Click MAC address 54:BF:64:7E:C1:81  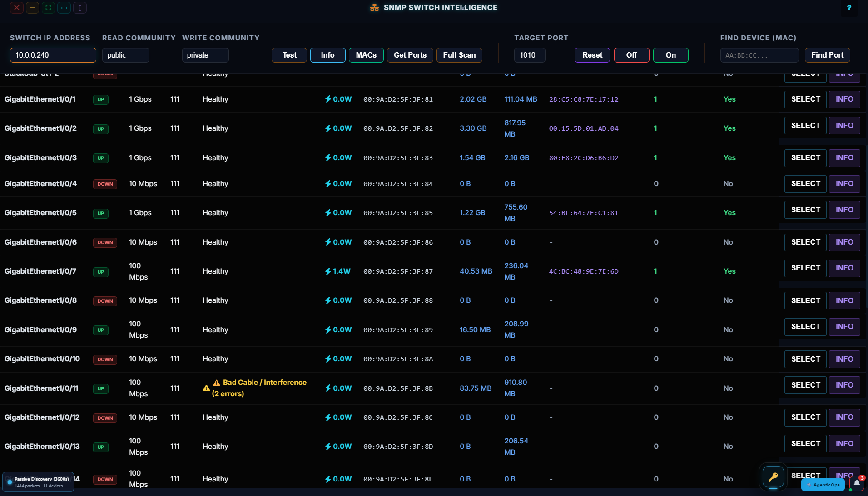coord(584,213)
